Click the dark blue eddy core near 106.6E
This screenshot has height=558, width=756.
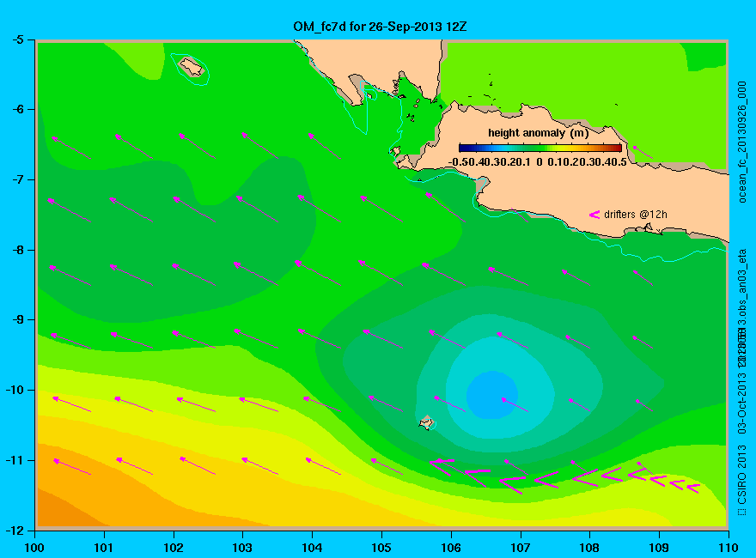click(492, 395)
